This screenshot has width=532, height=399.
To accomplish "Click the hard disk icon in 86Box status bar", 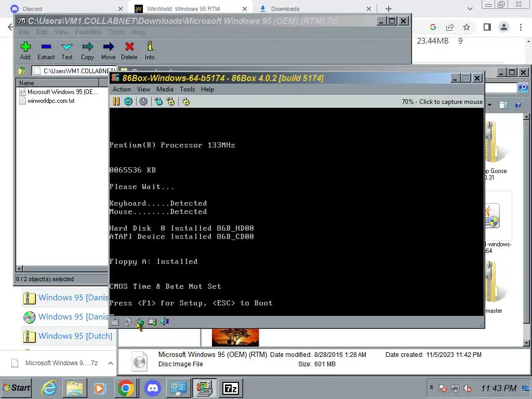I will (x=152, y=322).
